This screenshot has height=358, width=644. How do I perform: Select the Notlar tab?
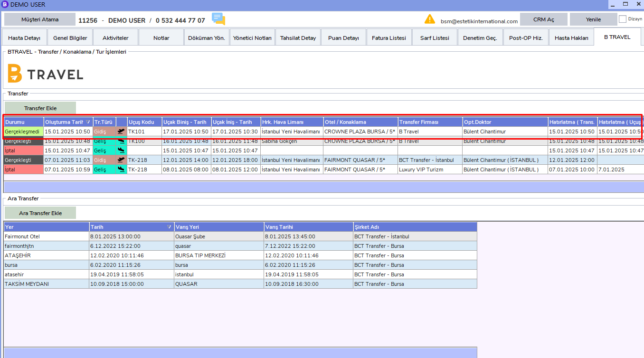pos(161,38)
